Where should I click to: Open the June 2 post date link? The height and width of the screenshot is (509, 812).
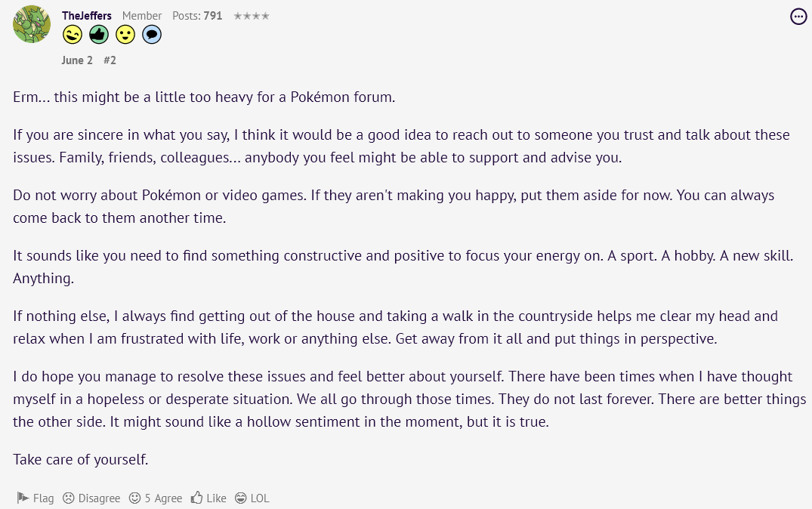click(77, 60)
